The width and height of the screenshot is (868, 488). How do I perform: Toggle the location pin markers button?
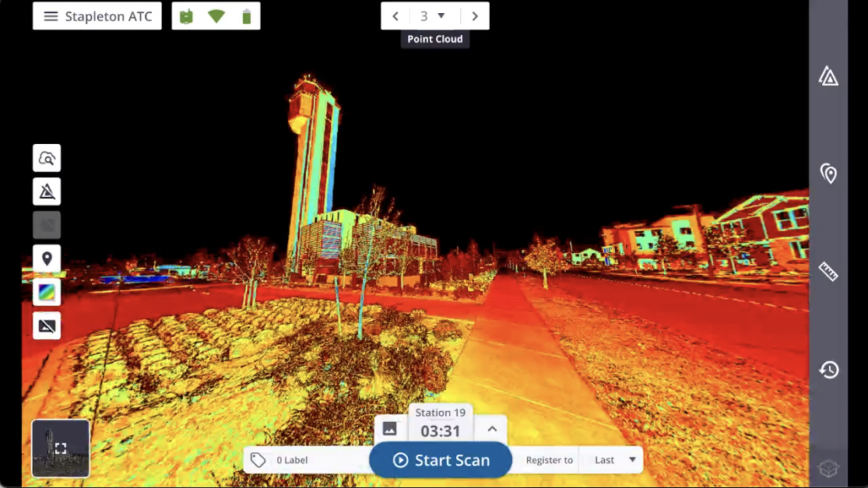(x=47, y=258)
